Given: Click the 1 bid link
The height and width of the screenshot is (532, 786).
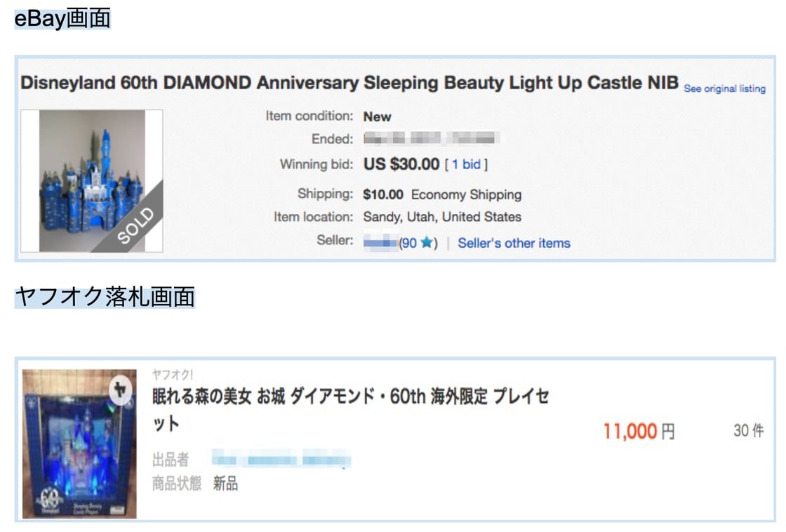Looking at the screenshot, I should click(x=466, y=165).
